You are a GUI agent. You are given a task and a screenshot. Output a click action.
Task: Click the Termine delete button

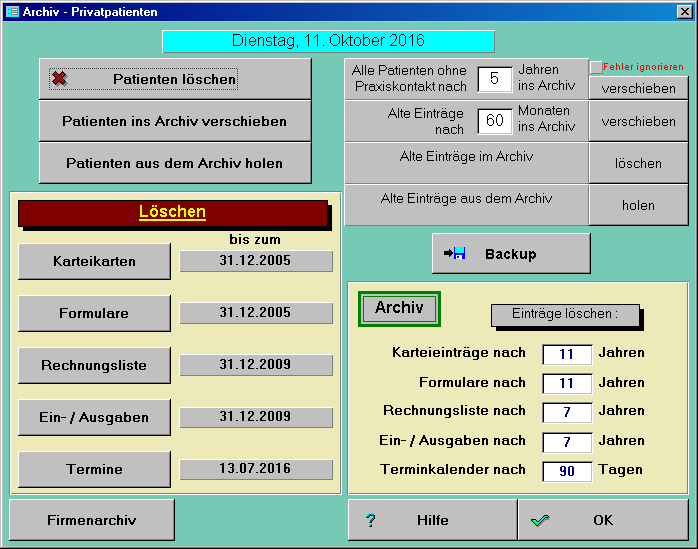tap(94, 470)
